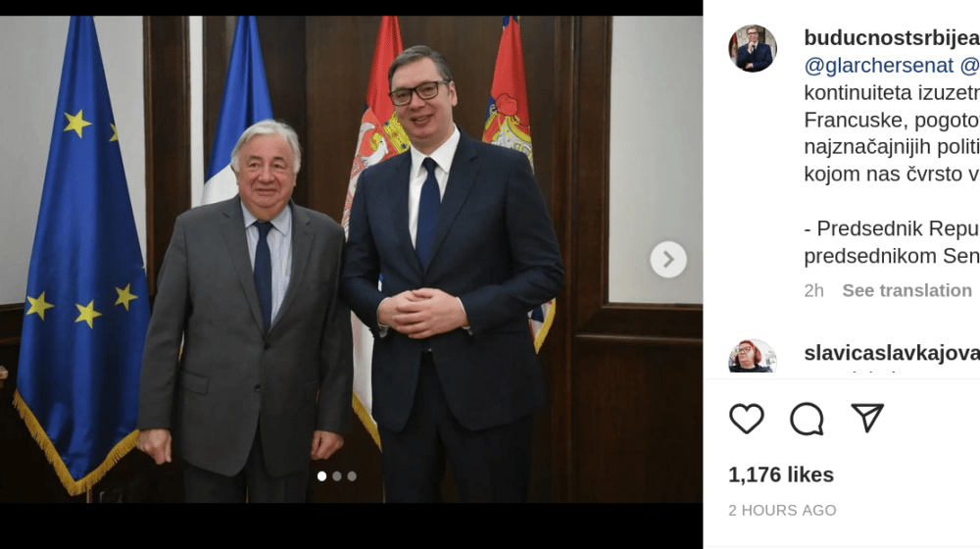This screenshot has width=980, height=549.
Task: View the 1,176 likes list
Action: coord(781,474)
